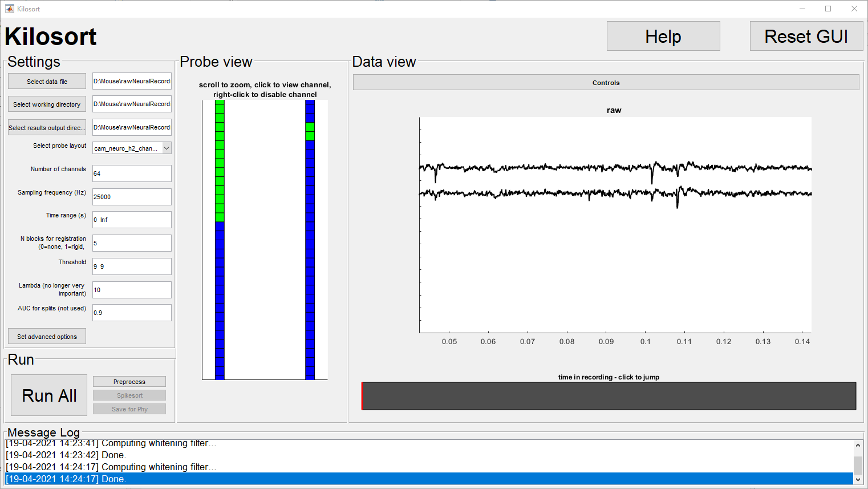
Task: Click the Run All button
Action: coord(48,395)
